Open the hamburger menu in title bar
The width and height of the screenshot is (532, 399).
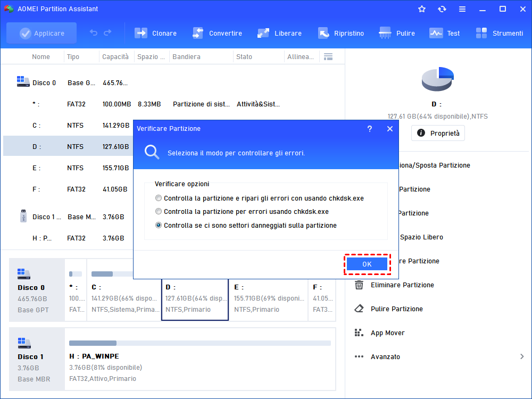point(462,9)
